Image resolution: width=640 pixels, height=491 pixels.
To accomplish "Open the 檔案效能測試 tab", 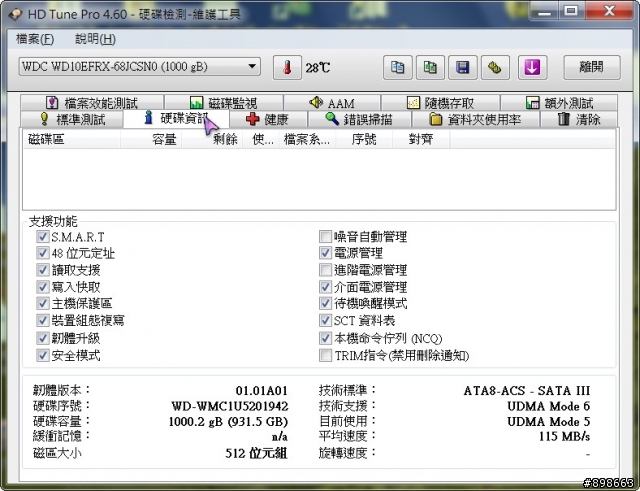I will (x=92, y=103).
